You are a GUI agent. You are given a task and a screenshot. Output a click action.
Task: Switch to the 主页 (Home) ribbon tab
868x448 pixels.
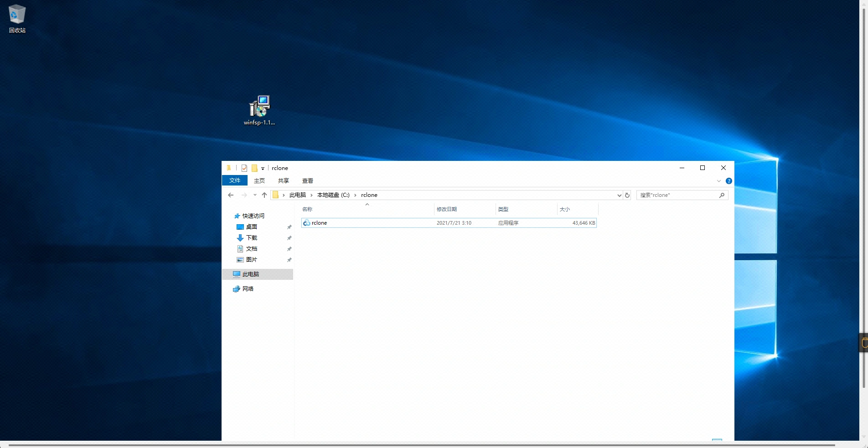259,180
